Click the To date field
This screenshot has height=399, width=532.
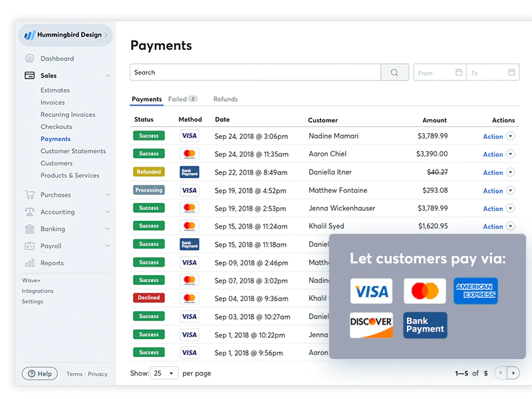pyautogui.click(x=493, y=72)
